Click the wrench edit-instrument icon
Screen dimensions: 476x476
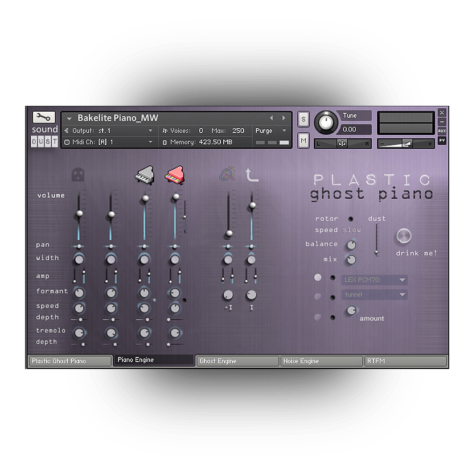(44, 117)
